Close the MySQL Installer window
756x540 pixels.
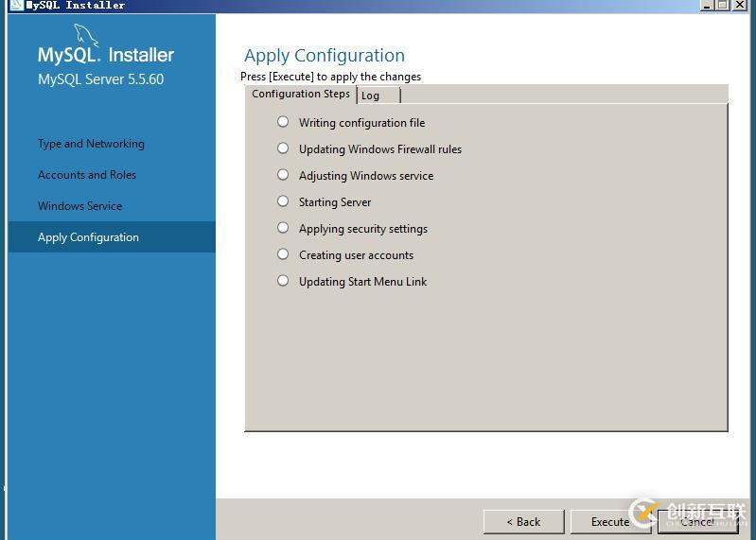740,6
